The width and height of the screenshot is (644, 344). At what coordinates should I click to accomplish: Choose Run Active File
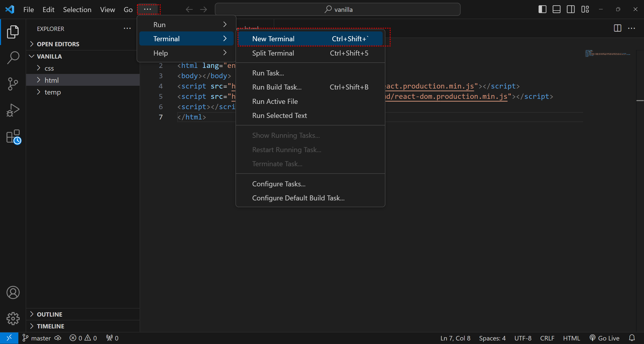[310, 101]
